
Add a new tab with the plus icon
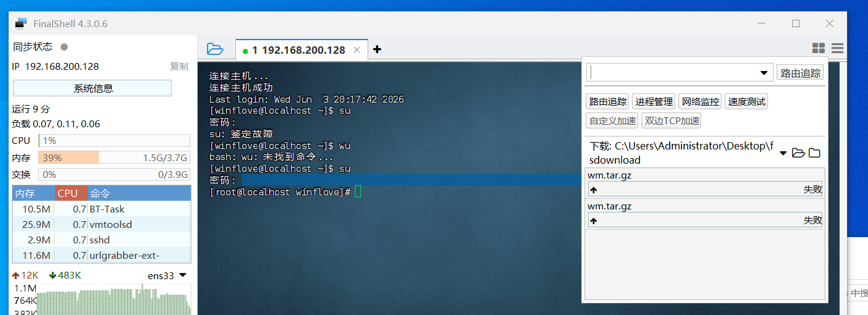[x=377, y=49]
